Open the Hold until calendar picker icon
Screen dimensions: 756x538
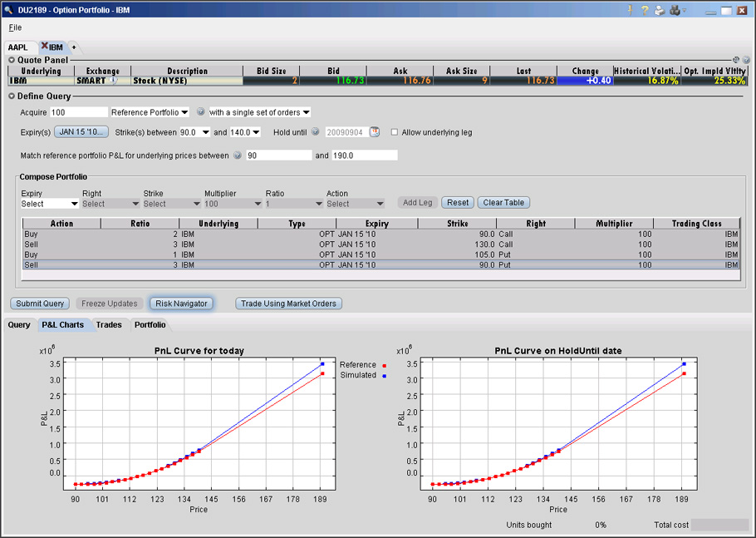click(x=375, y=131)
